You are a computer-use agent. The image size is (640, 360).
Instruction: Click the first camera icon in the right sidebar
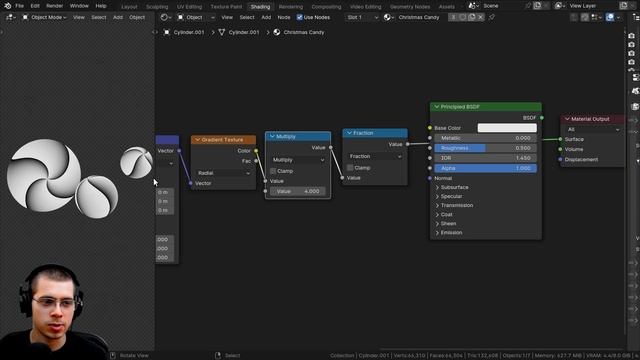point(632,36)
